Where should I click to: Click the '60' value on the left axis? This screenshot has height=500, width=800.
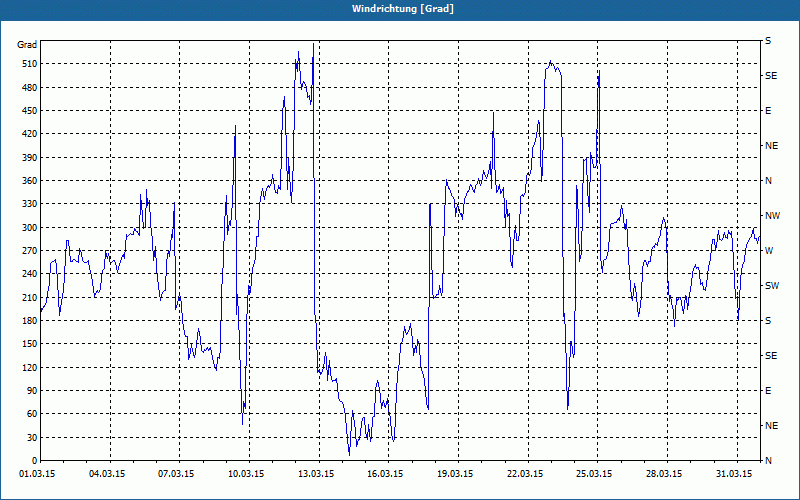[32, 414]
